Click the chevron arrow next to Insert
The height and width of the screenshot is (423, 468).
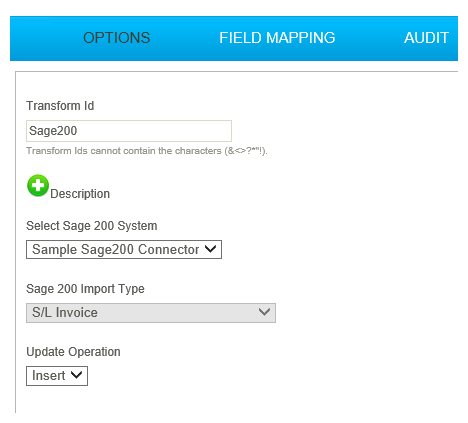76,375
